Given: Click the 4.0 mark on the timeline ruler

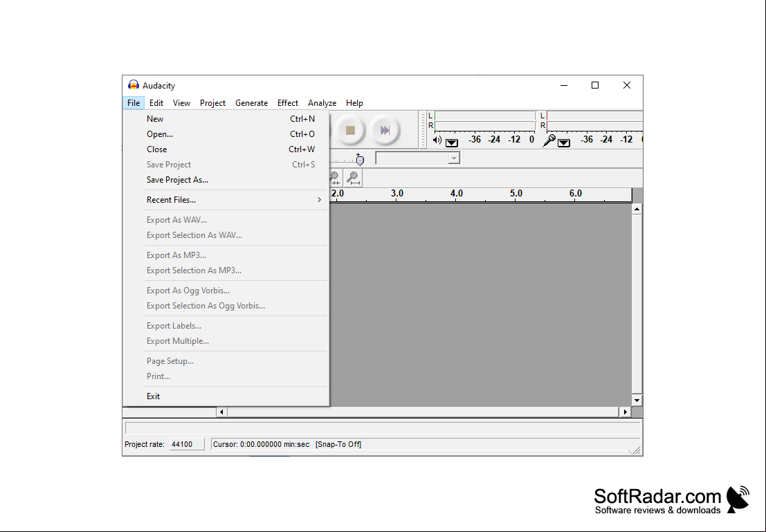Looking at the screenshot, I should click(x=456, y=194).
